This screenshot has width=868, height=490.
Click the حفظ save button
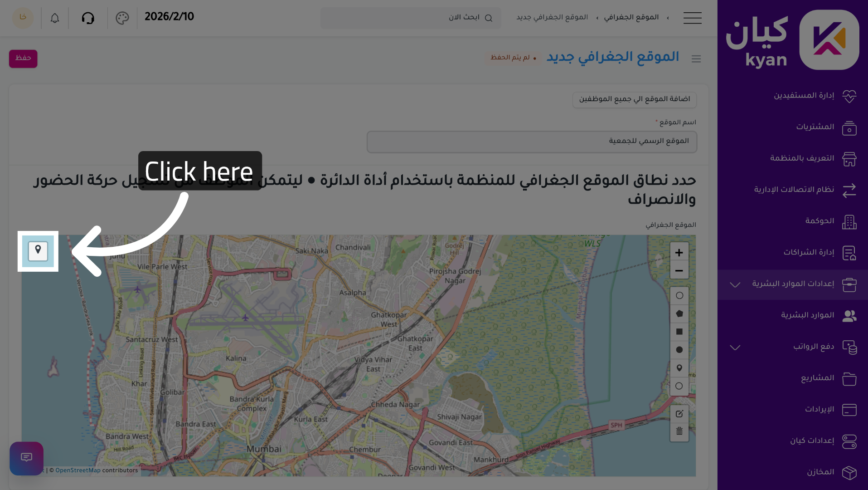pos(23,59)
